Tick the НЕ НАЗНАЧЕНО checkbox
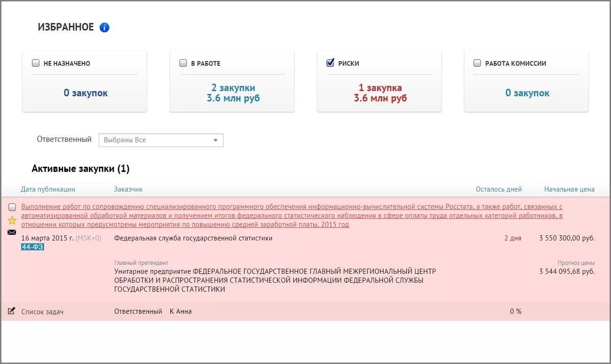The height and width of the screenshot is (364, 611). pyautogui.click(x=36, y=63)
